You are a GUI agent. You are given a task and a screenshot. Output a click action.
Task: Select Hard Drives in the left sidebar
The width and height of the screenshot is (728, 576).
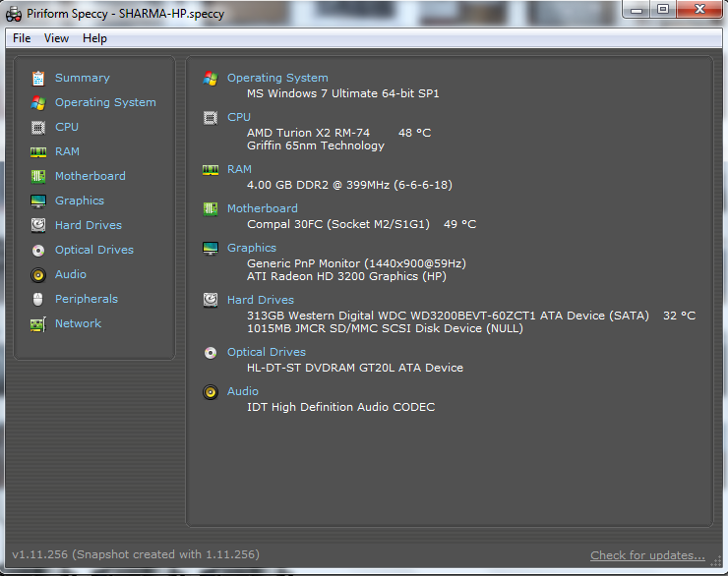[x=88, y=225]
